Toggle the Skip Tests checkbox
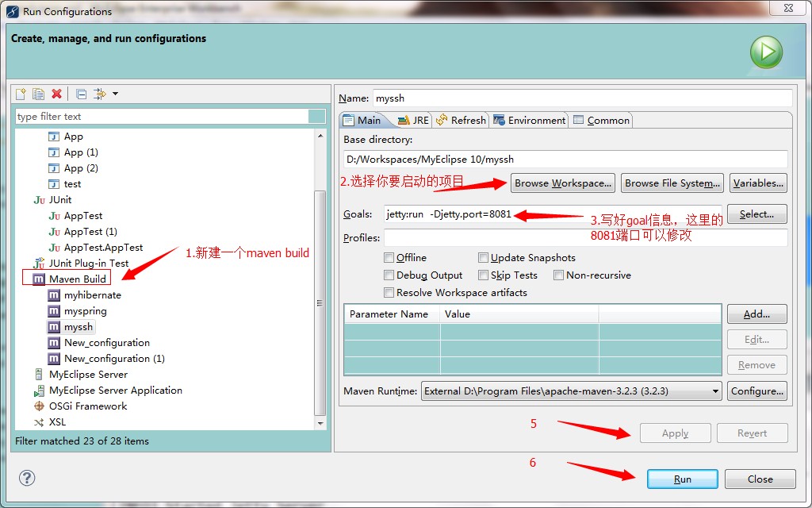812x508 pixels. pyautogui.click(x=483, y=275)
